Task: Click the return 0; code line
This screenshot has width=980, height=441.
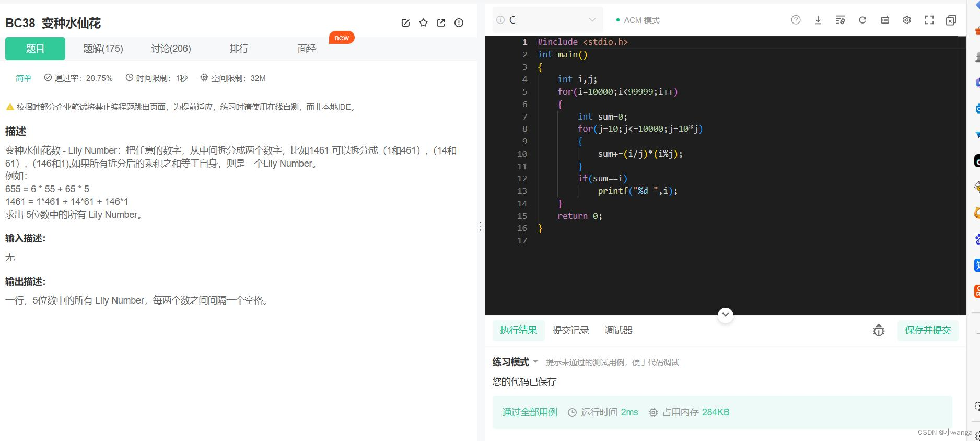Action: 579,216
